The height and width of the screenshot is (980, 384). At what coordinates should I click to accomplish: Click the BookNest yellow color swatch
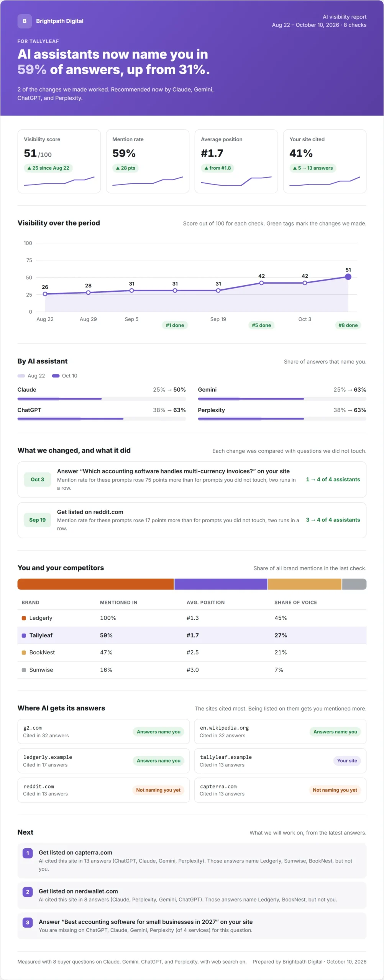point(24,652)
